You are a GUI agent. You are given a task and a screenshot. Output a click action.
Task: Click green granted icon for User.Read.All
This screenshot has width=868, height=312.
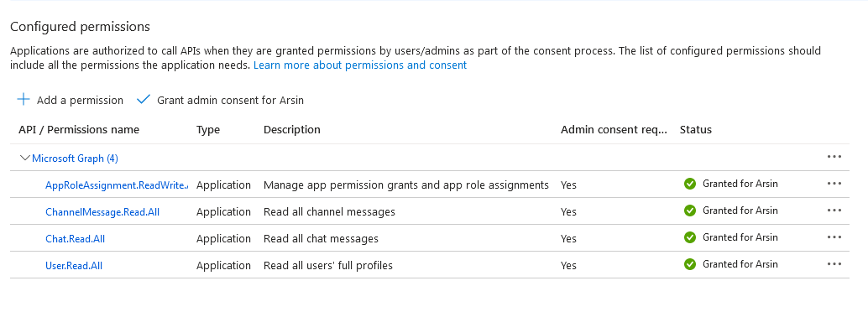click(690, 264)
